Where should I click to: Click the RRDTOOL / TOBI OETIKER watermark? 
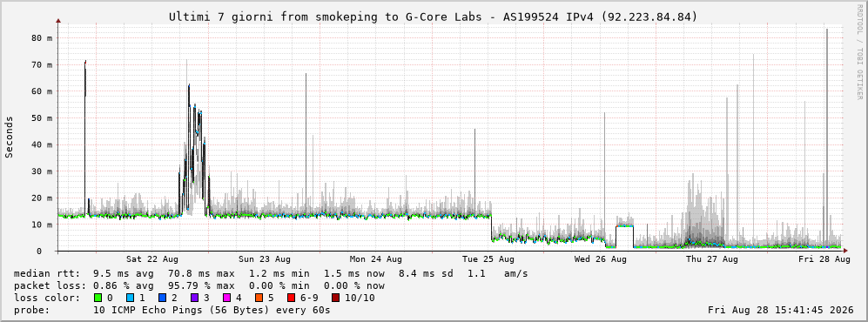click(859, 56)
